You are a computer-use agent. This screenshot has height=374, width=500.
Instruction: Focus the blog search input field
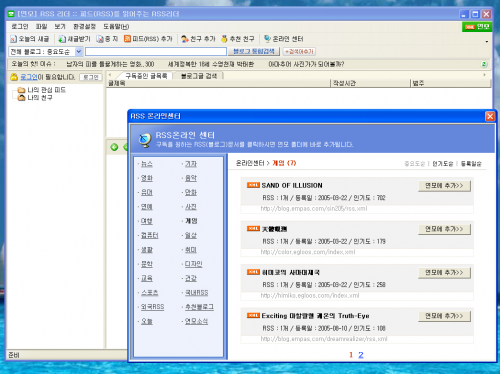click(156, 51)
